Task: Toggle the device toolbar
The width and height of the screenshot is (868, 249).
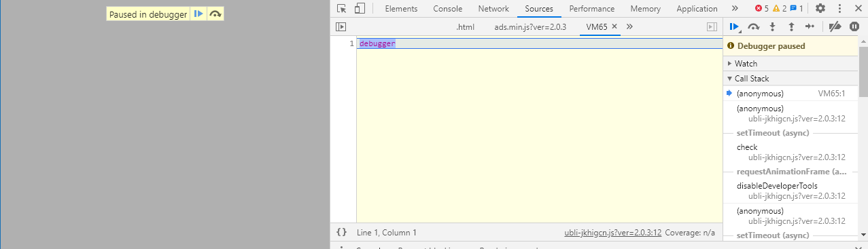Action: 360,9
